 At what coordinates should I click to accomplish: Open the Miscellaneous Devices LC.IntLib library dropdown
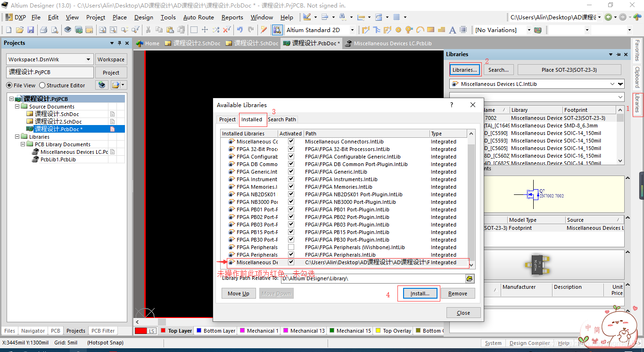point(612,84)
